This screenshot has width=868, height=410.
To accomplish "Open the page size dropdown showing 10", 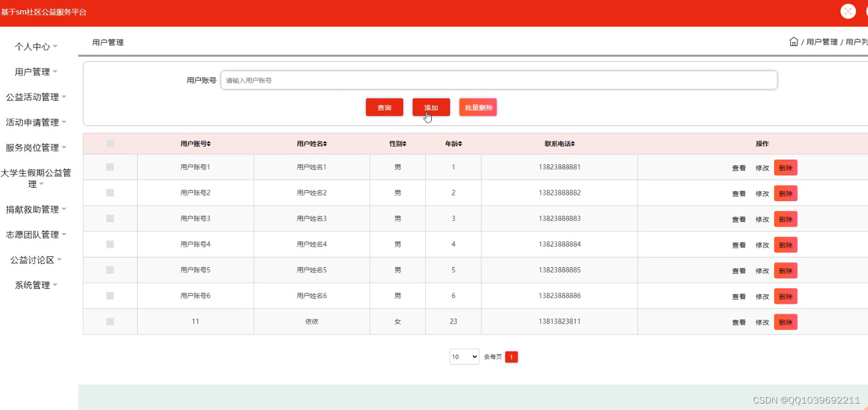I will point(464,357).
